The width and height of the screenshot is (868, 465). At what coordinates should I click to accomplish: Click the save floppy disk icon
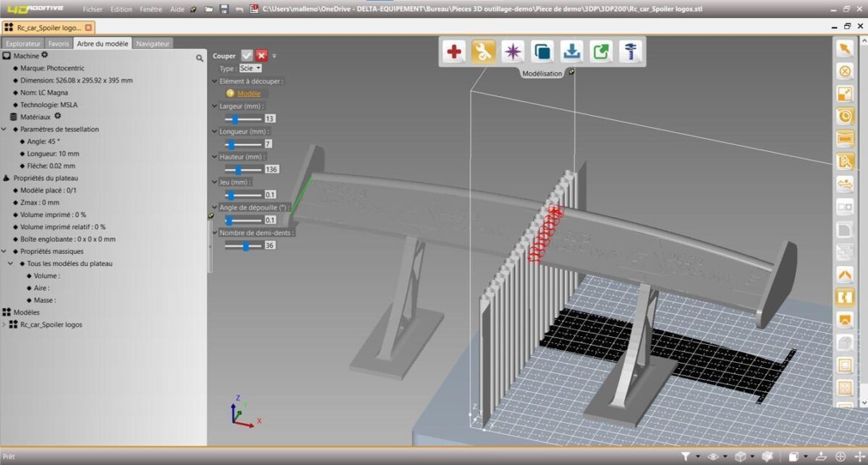[224, 9]
